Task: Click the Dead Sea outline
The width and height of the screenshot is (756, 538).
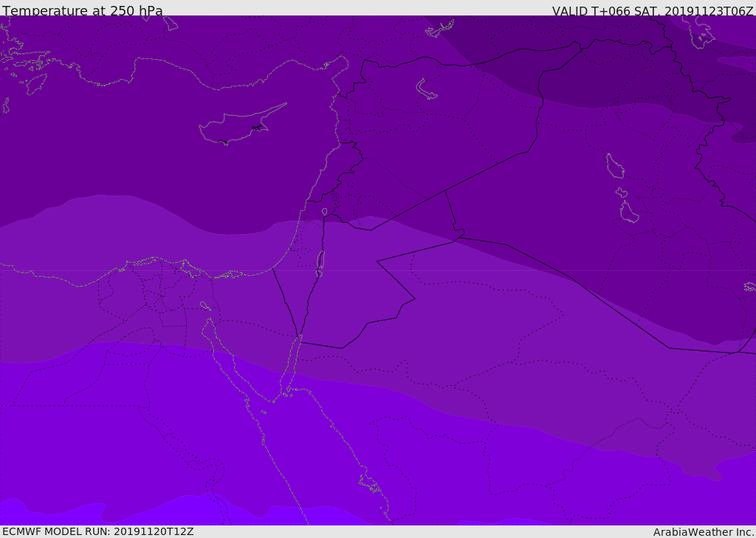Action: pos(320,263)
